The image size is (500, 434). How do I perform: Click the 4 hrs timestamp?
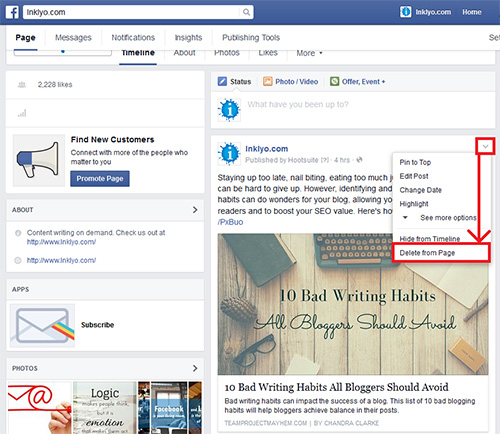point(342,160)
